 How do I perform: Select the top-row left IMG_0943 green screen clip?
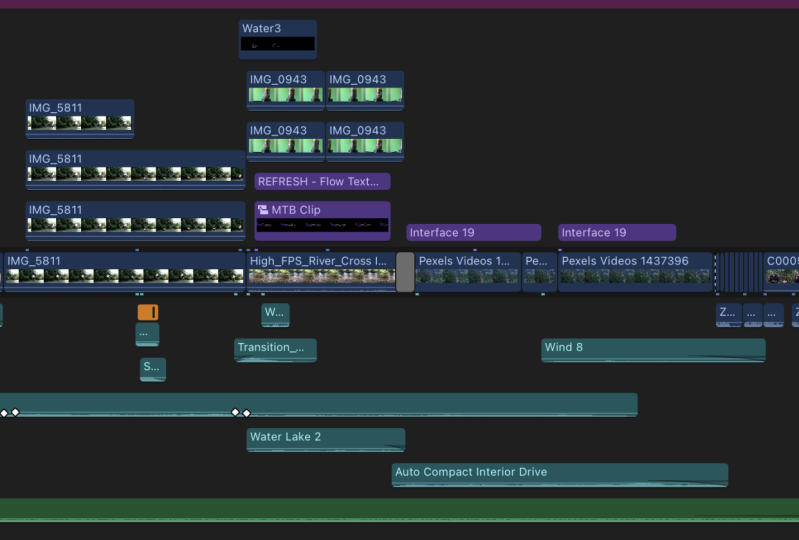click(285, 91)
